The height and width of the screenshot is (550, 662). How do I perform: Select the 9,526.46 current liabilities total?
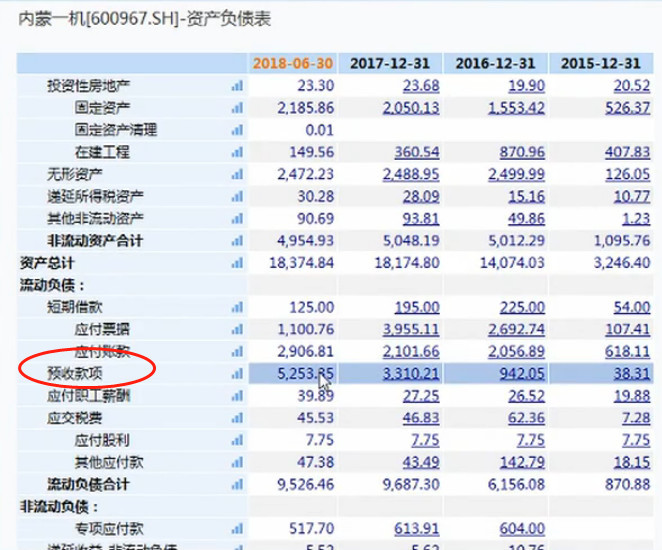[305, 484]
